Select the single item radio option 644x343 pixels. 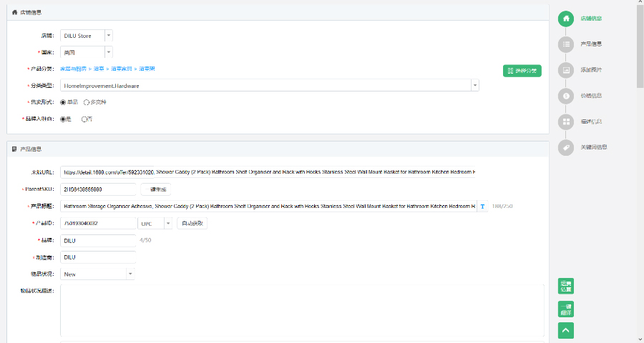[x=63, y=102]
